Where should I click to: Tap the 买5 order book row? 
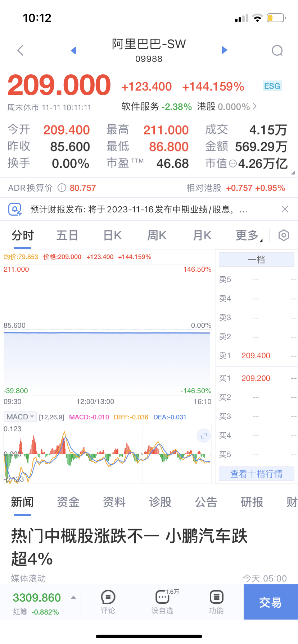[x=257, y=455]
